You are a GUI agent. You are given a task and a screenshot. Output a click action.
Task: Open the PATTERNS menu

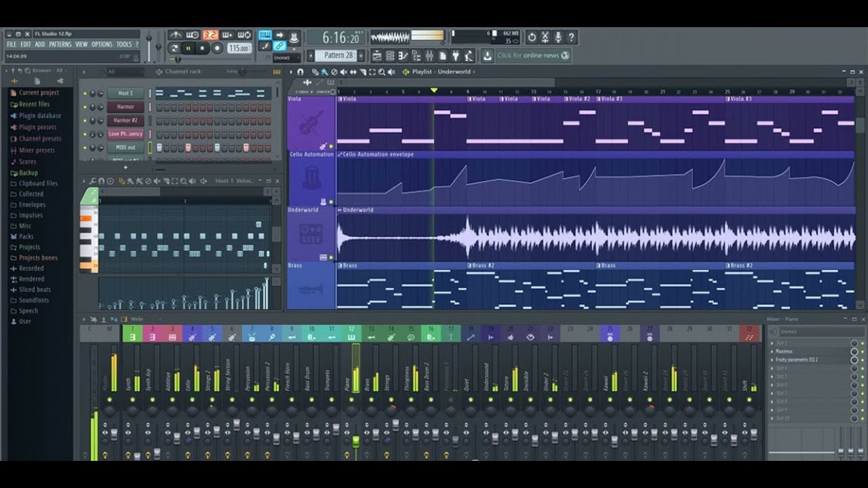pyautogui.click(x=60, y=45)
